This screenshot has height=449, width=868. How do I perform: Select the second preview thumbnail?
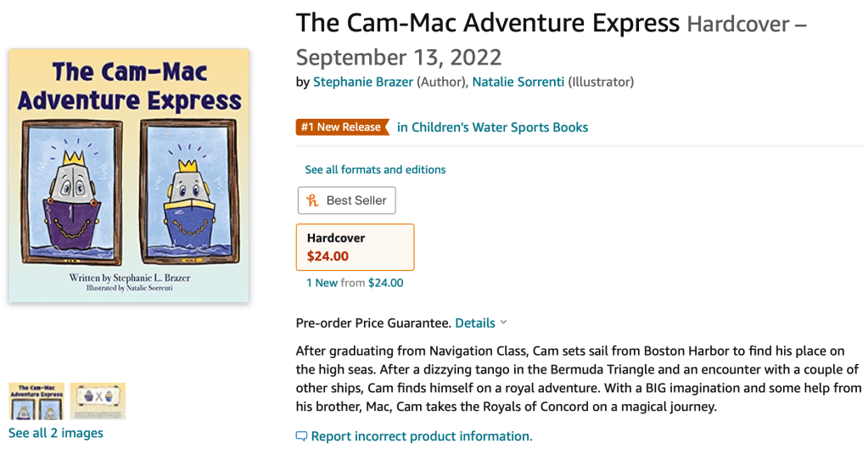coord(98,401)
